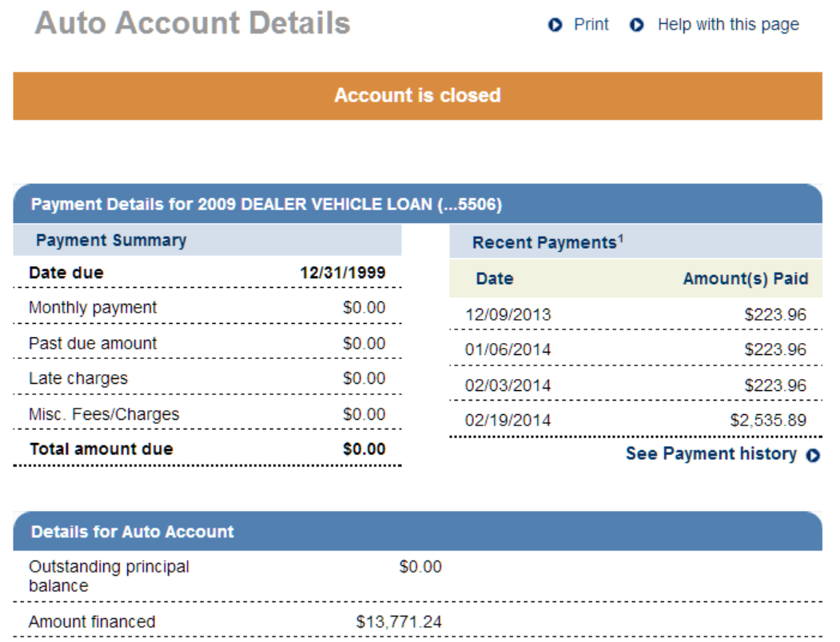Click the Monthly payment $0.00 value
Image resolution: width=840 pixels, height=642 pixels.
coord(364,308)
